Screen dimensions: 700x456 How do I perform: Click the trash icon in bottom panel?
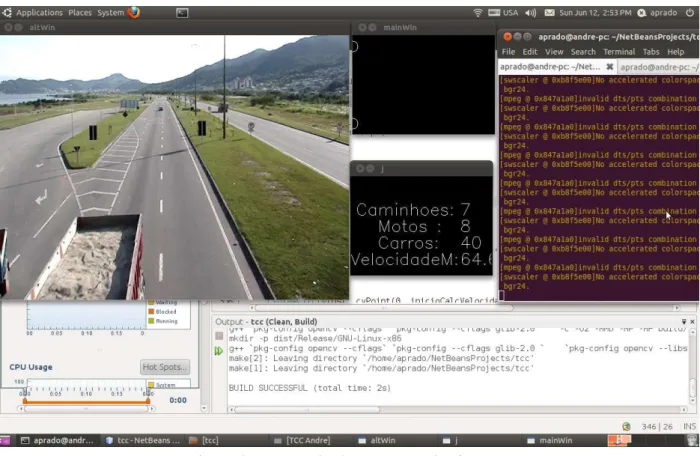click(692, 440)
